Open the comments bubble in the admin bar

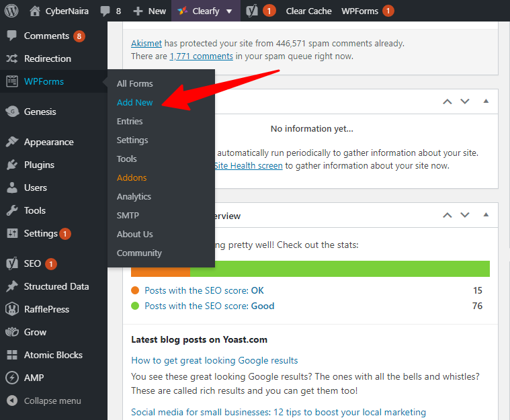click(105, 11)
